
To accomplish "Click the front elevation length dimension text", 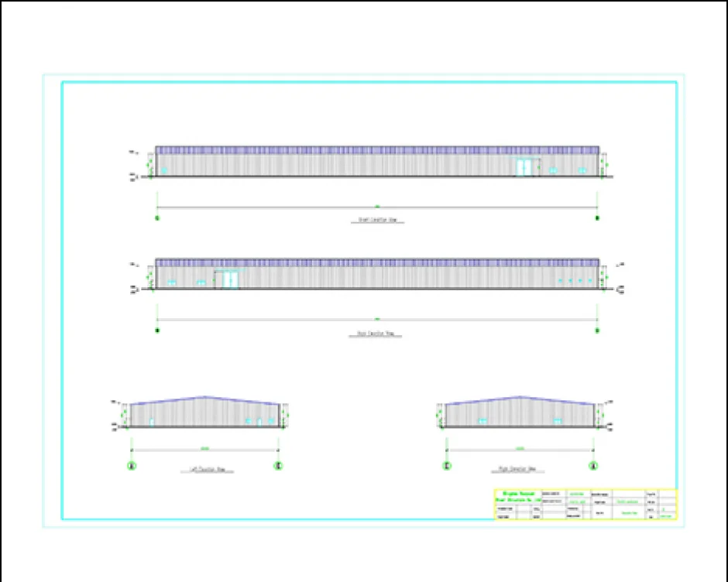I will 377,206.
